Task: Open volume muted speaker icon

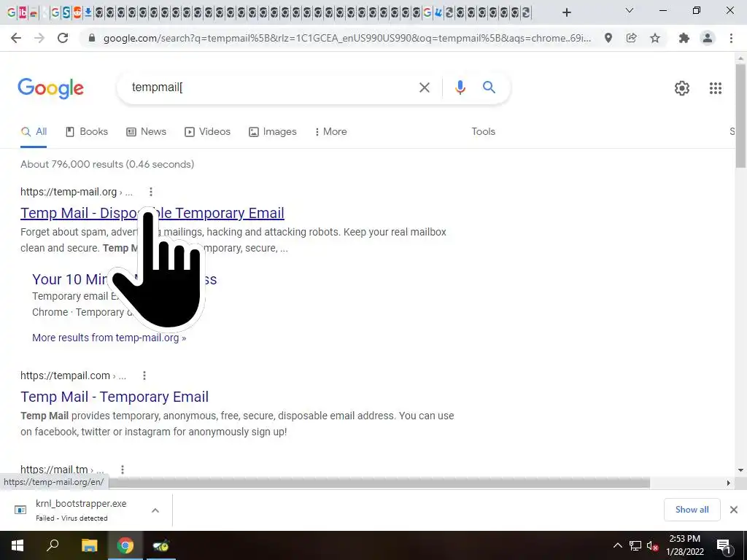Action: click(652, 545)
